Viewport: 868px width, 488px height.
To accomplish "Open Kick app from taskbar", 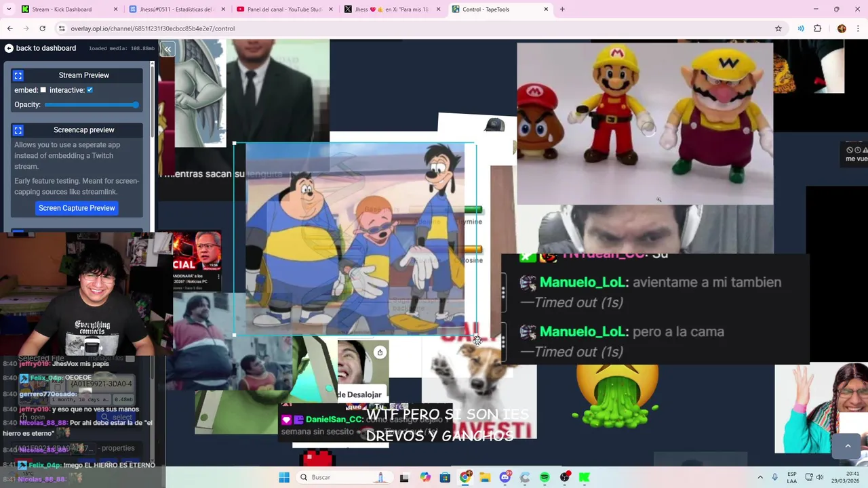I will (x=584, y=477).
